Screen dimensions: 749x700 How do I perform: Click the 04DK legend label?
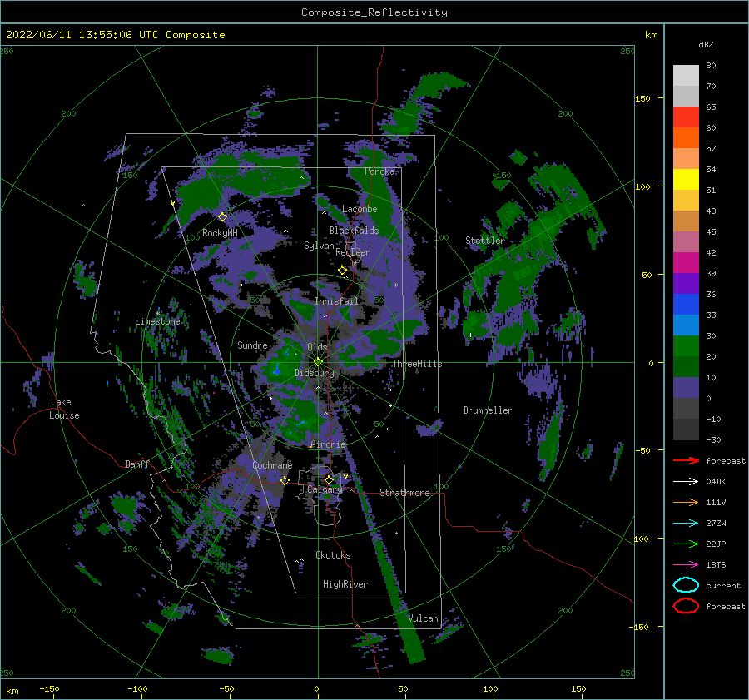[x=716, y=481]
